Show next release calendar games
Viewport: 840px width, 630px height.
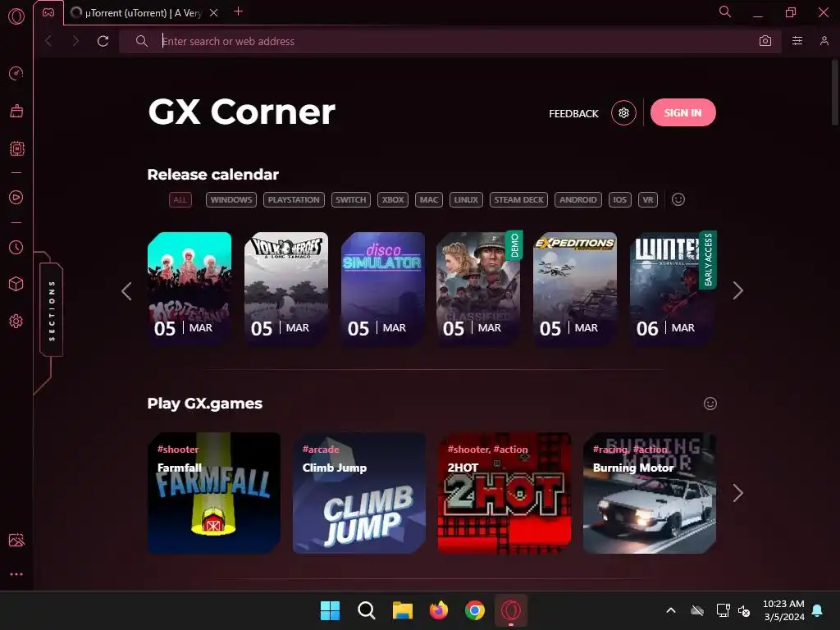tap(737, 291)
